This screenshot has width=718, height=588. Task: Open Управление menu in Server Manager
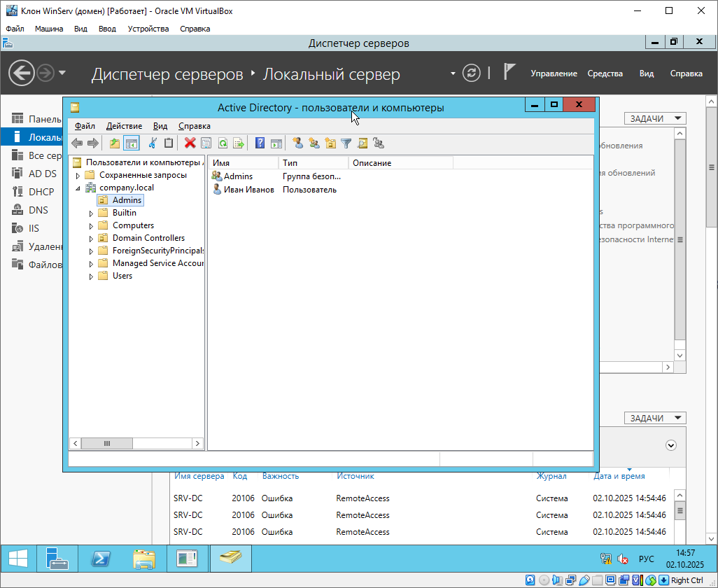(554, 73)
